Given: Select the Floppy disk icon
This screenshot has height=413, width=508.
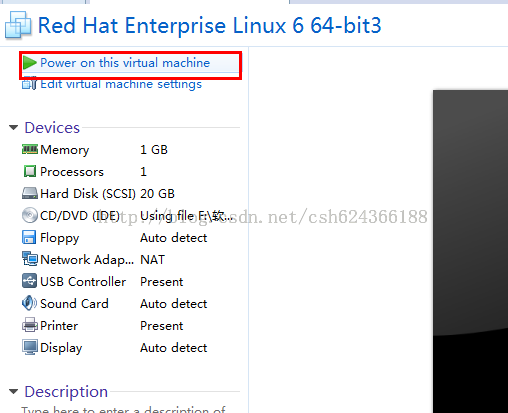Looking at the screenshot, I should (x=29, y=237).
